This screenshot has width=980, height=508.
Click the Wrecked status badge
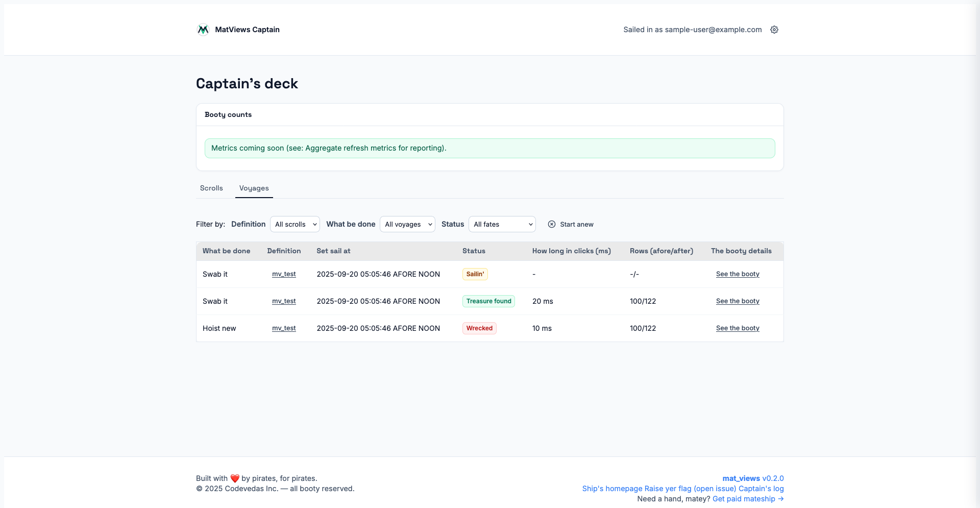tap(479, 328)
